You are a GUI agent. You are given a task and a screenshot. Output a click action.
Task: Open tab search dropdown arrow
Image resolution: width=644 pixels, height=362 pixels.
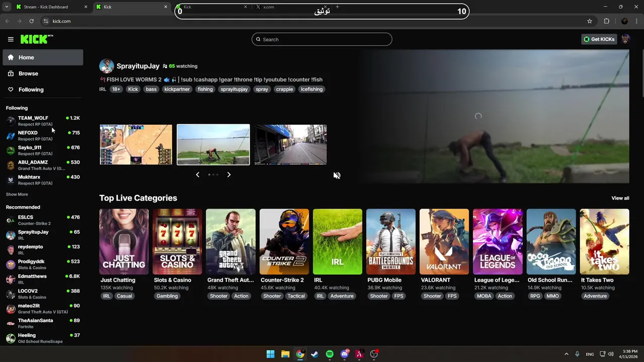pos(7,7)
